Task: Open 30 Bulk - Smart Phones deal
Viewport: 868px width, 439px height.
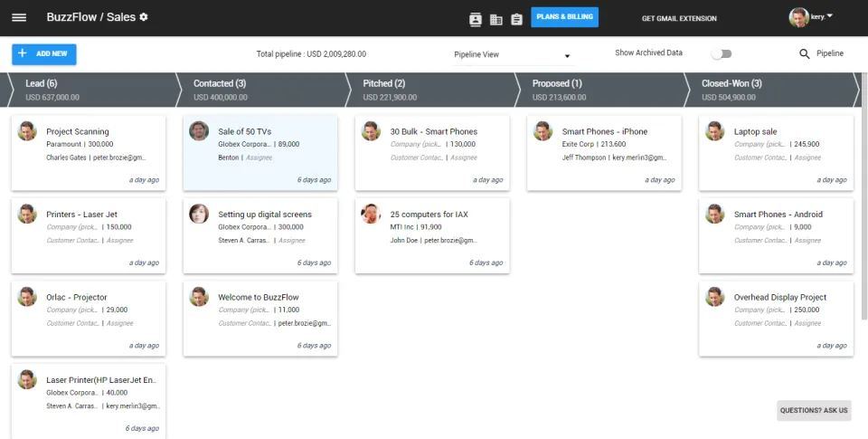Action: pos(433,131)
